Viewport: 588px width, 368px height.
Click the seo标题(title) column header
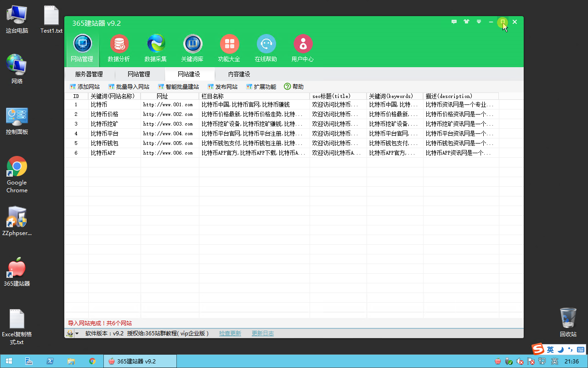(338, 96)
